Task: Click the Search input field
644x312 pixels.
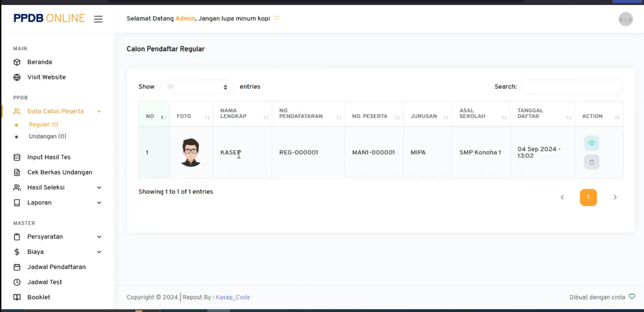Action: click(571, 87)
